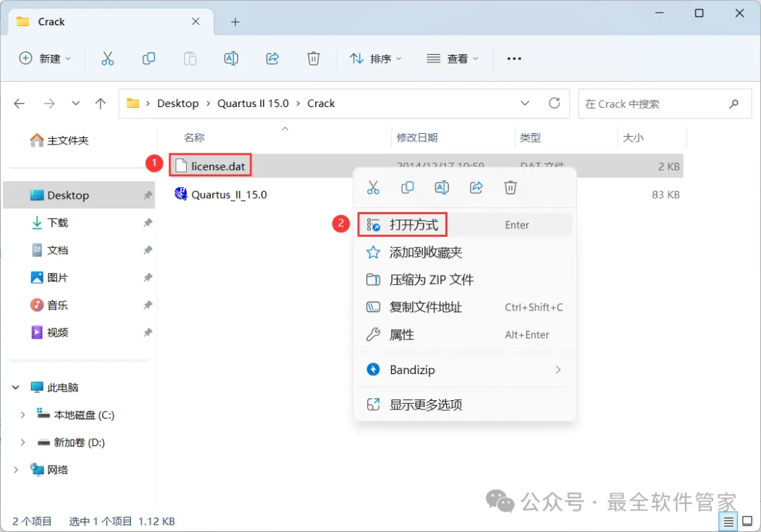This screenshot has width=761, height=532.
Task: Sort by 大小 column header
Action: [x=633, y=138]
